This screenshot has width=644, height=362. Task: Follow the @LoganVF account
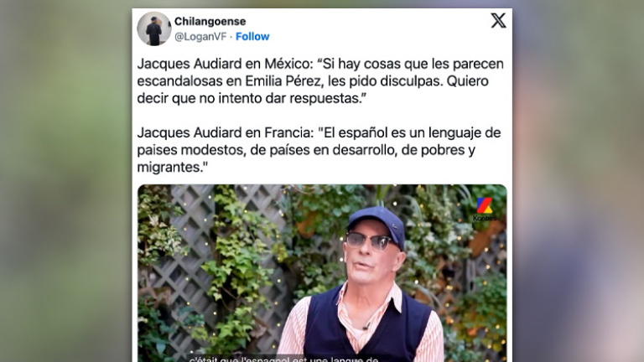tap(252, 37)
